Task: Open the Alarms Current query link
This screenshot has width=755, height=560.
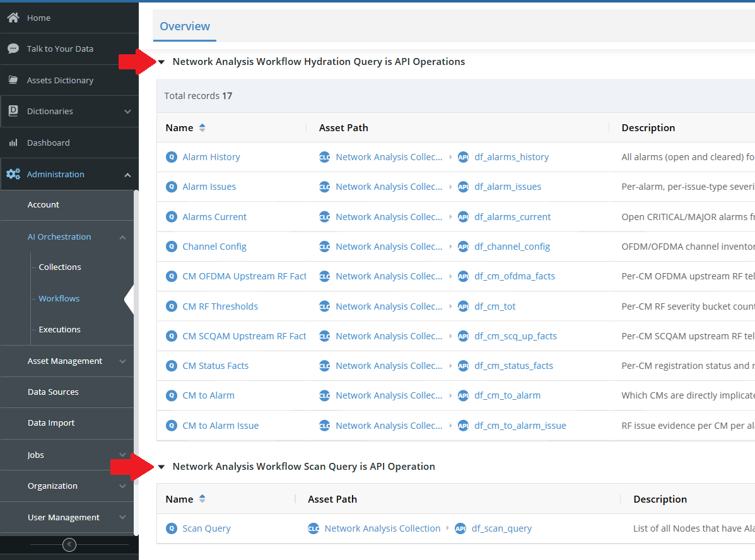Action: (214, 217)
